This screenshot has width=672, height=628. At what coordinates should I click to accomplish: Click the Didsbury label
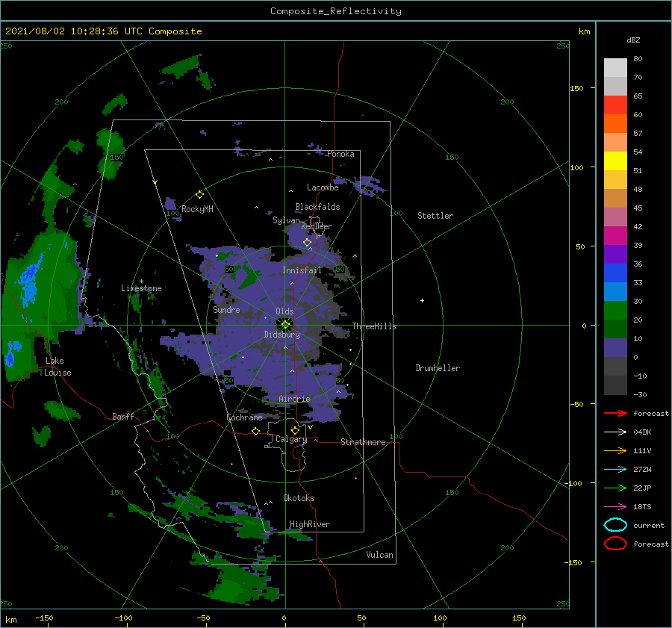coord(281,335)
